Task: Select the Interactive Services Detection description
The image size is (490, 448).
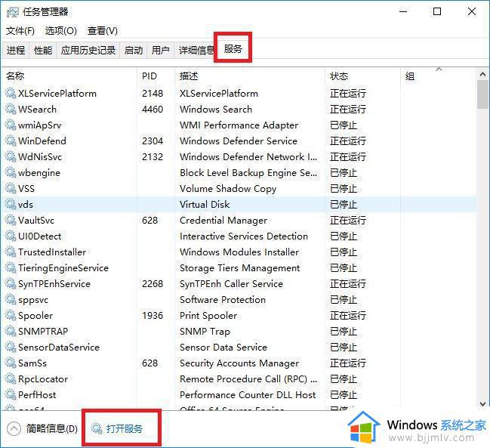Action: click(x=244, y=236)
